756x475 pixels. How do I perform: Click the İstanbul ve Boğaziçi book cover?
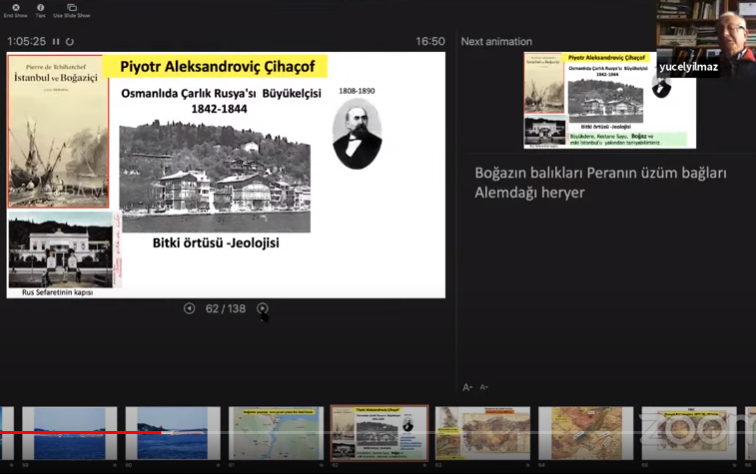click(58, 131)
